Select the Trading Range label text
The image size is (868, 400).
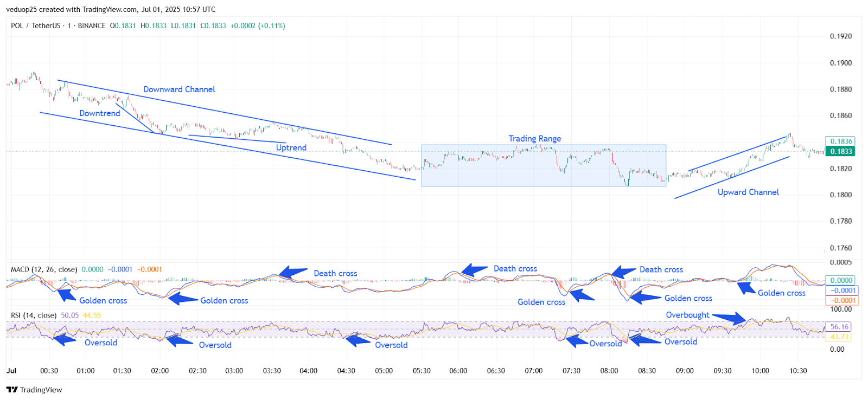[535, 139]
